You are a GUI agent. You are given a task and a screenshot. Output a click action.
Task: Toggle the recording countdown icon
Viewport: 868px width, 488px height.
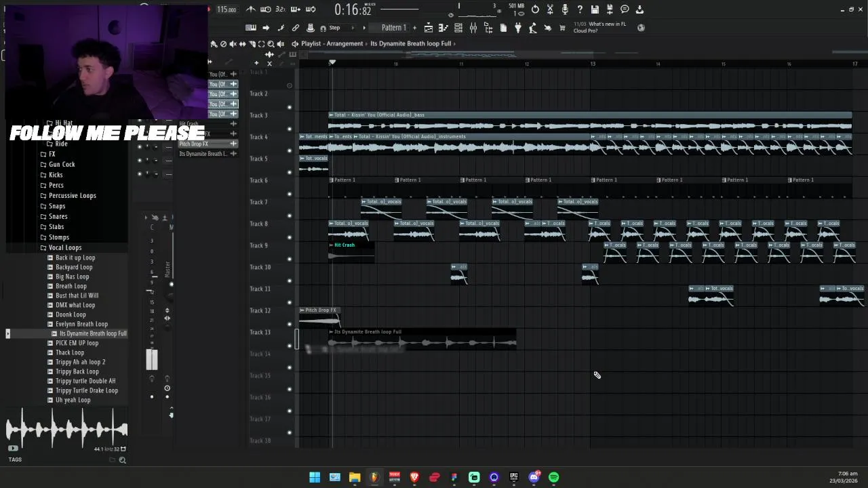click(280, 9)
